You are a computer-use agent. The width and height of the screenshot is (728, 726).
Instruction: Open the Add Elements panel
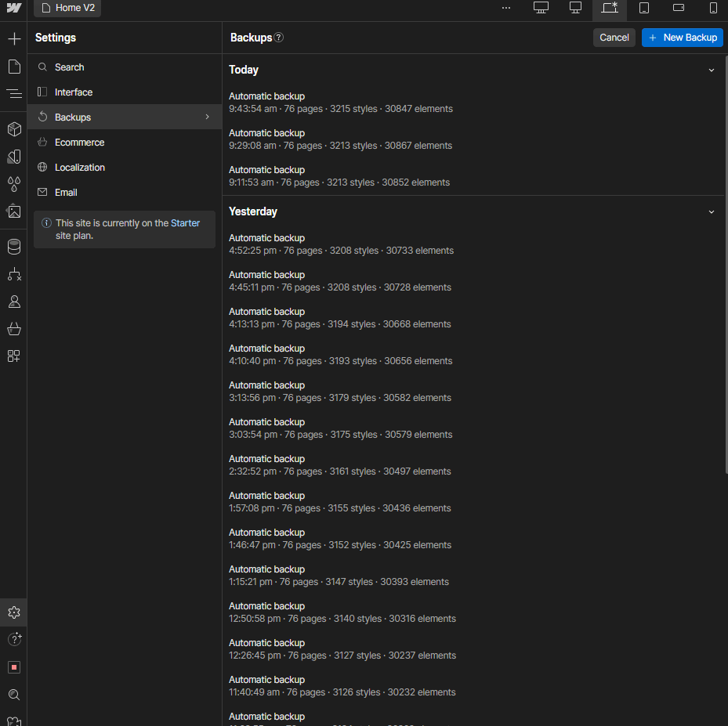coord(13,38)
